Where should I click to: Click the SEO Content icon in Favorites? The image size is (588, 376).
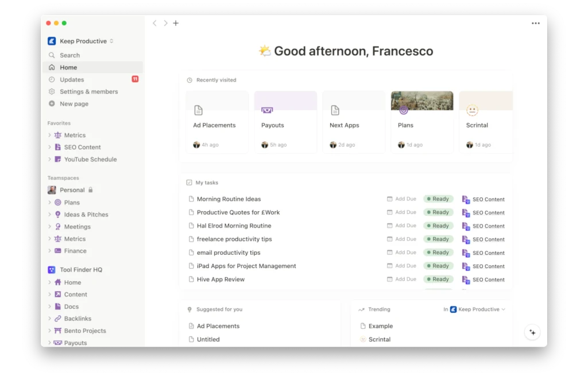click(58, 147)
